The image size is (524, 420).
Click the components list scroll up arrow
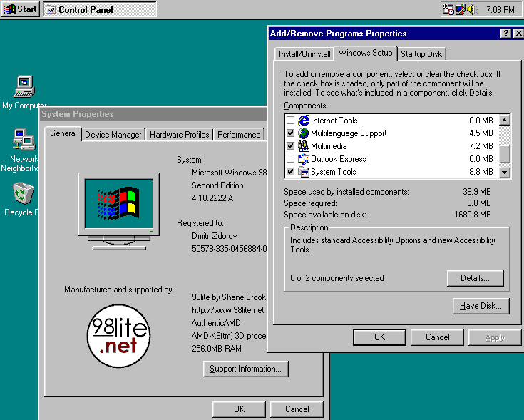pyautogui.click(x=505, y=120)
